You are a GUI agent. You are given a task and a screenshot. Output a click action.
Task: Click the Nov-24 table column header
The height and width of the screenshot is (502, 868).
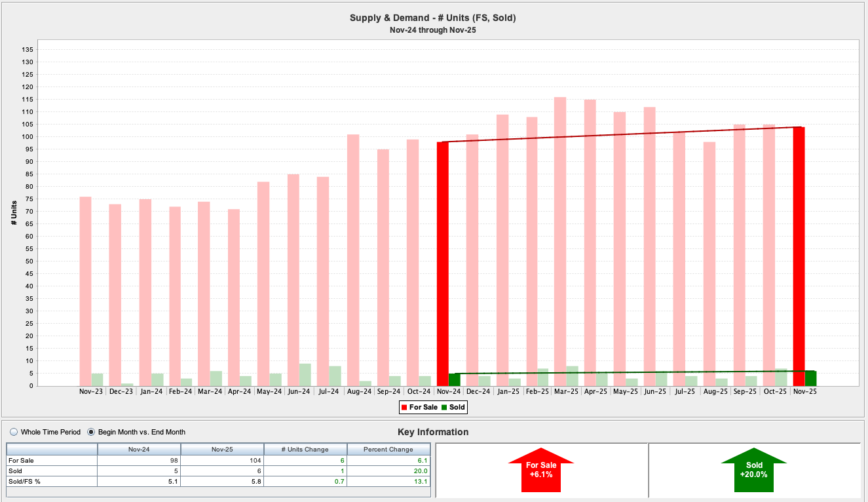coord(139,449)
